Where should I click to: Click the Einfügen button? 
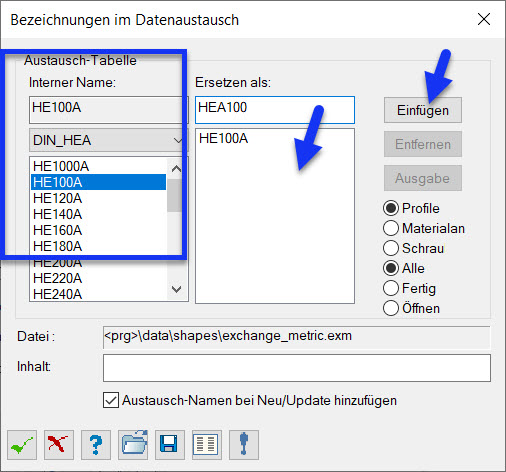[423, 110]
